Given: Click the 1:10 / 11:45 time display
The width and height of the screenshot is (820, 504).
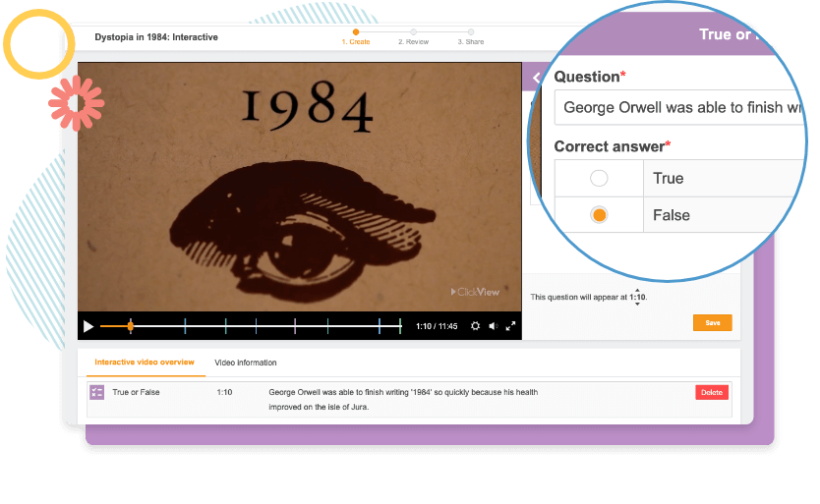Looking at the screenshot, I should pos(436,326).
